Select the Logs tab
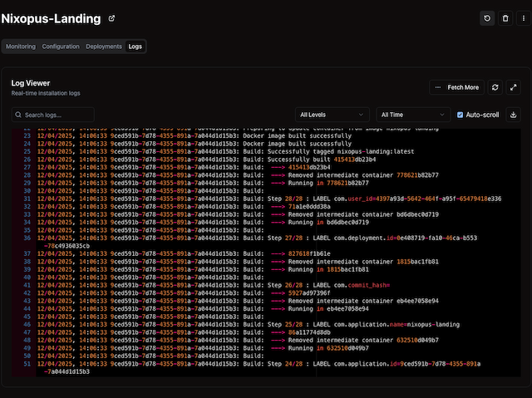This screenshot has width=532, height=398. click(135, 47)
